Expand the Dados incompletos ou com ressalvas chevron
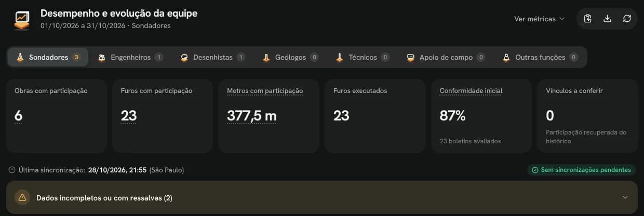The height and width of the screenshot is (216, 644). click(x=625, y=197)
